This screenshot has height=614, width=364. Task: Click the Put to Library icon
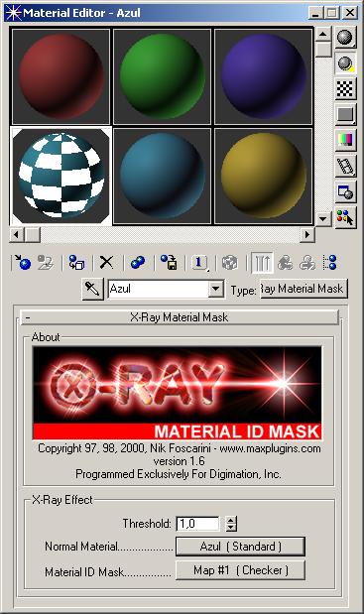tap(169, 262)
